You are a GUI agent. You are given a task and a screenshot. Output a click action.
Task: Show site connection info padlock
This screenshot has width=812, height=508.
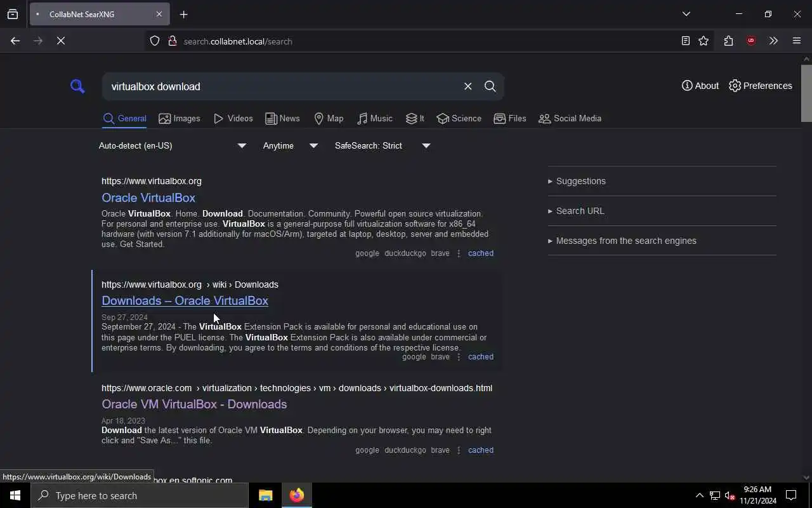[x=172, y=41]
